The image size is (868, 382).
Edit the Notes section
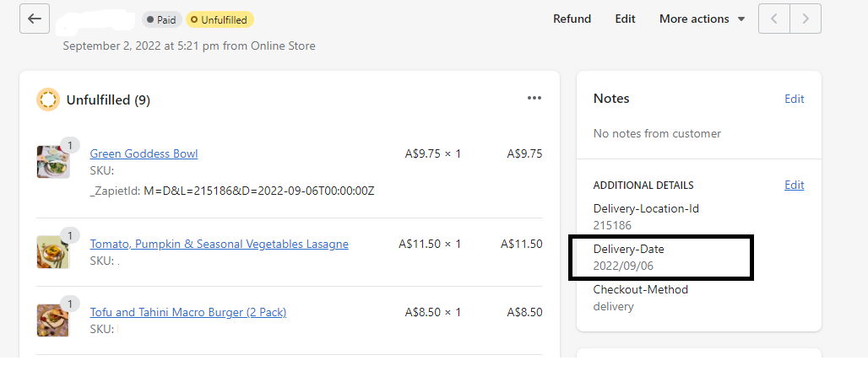tap(794, 99)
